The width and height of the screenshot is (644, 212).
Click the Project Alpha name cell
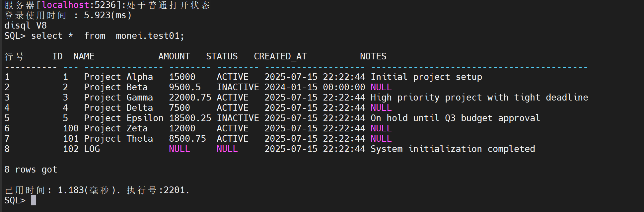[x=118, y=77]
